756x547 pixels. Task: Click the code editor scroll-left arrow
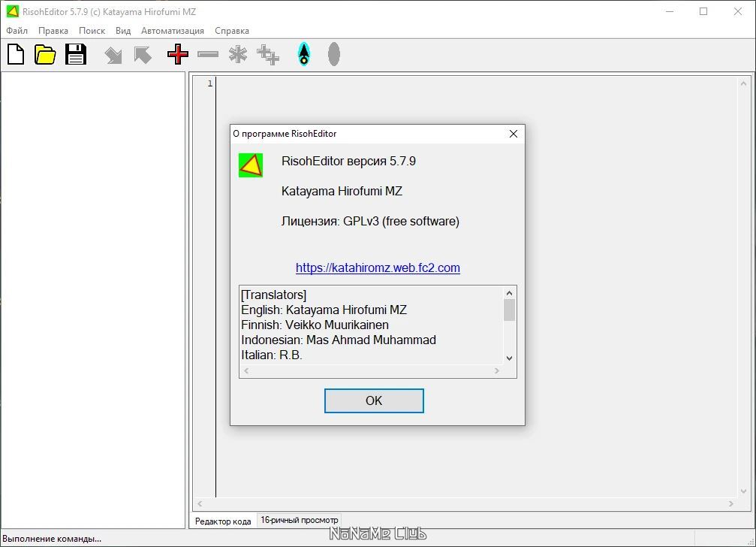pyautogui.click(x=200, y=504)
